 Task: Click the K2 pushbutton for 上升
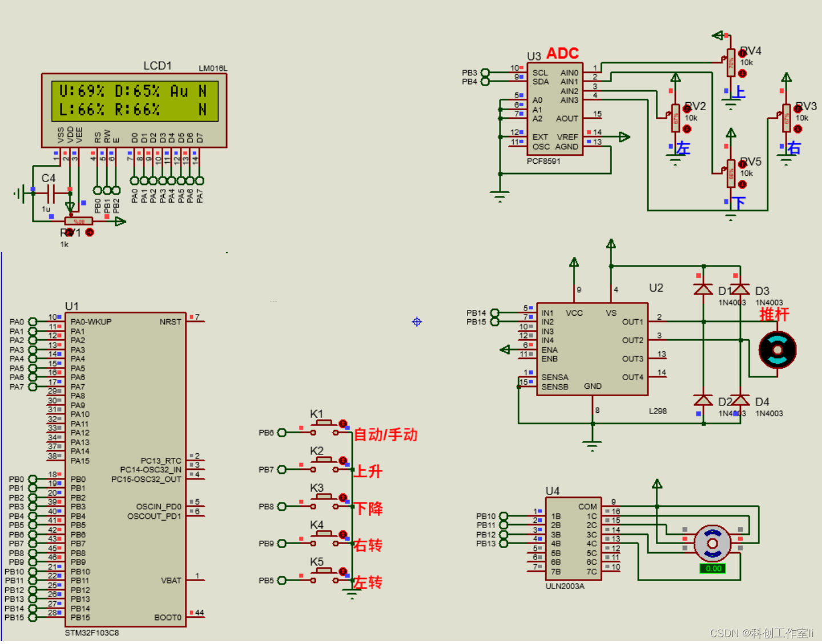(324, 464)
